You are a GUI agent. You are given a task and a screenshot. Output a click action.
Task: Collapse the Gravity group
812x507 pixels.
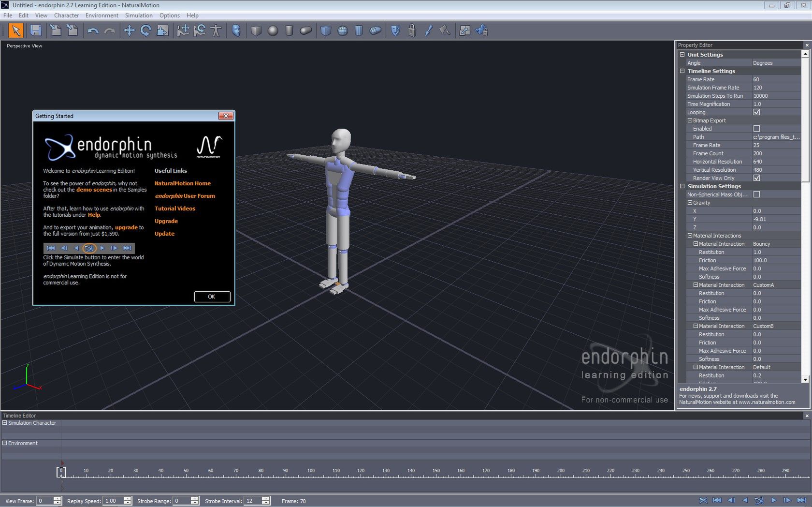690,203
